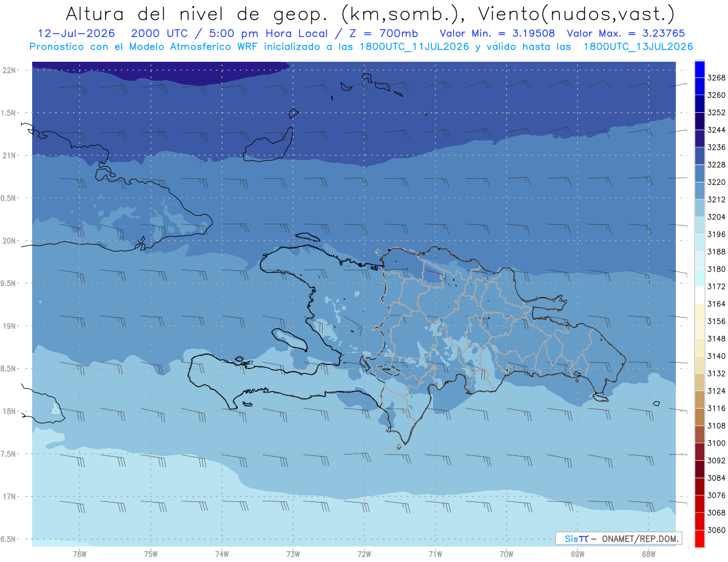The width and height of the screenshot is (728, 562).
Task: Select the '1800UTC_11JUL2026' initialization time
Action: (x=416, y=47)
